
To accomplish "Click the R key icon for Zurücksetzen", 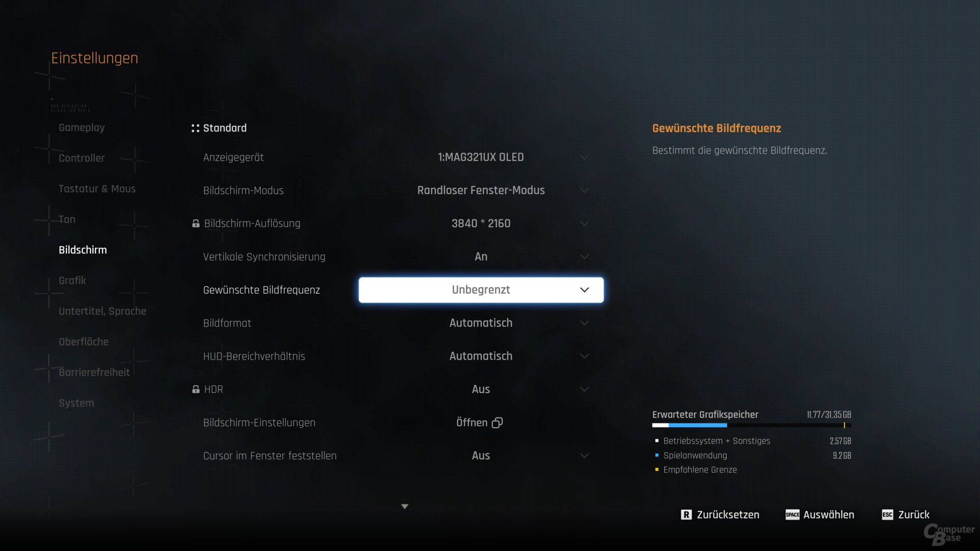I will 686,515.
